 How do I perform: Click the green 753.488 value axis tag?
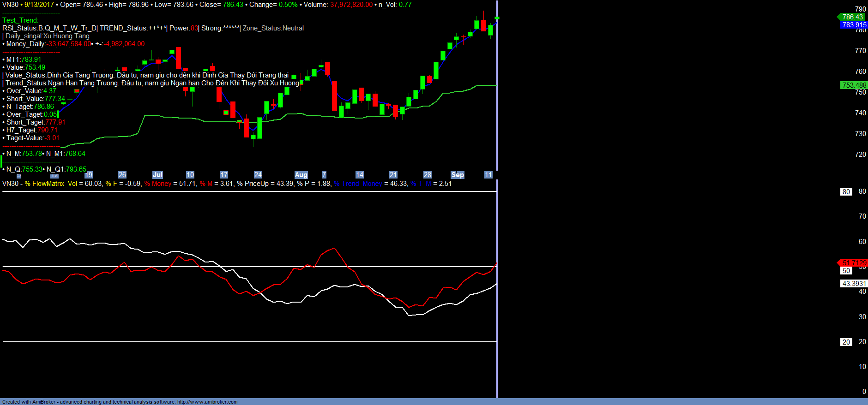point(854,85)
